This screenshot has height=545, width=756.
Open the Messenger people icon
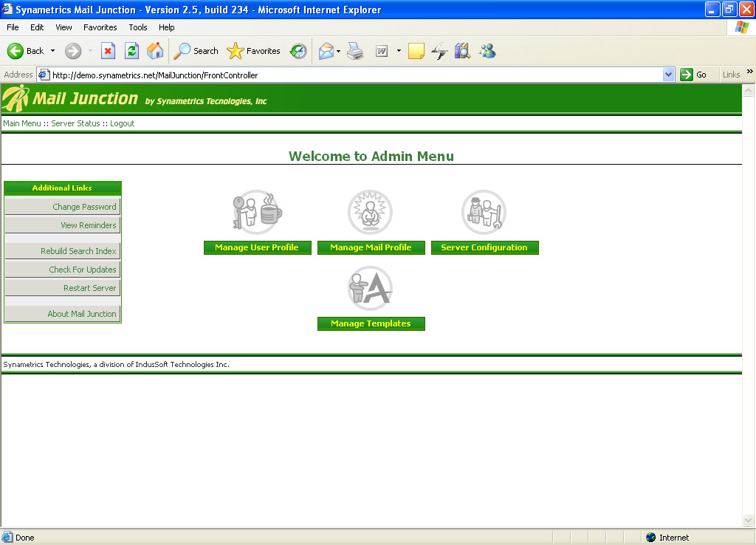click(x=487, y=51)
